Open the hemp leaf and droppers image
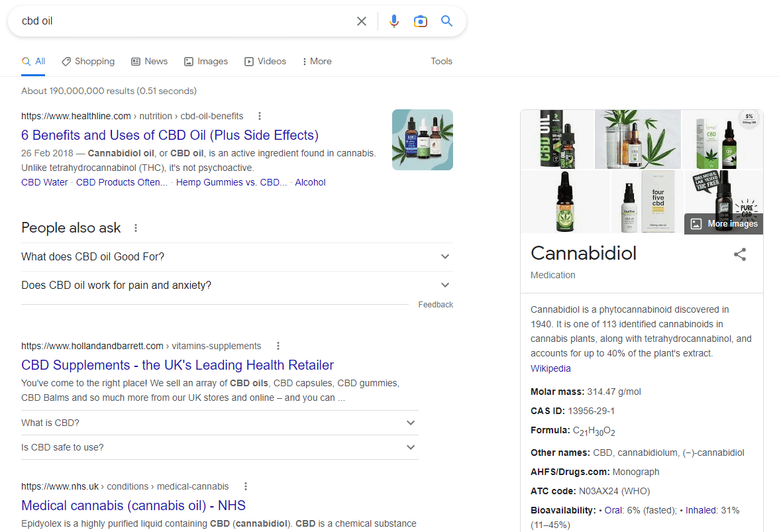 coord(638,139)
